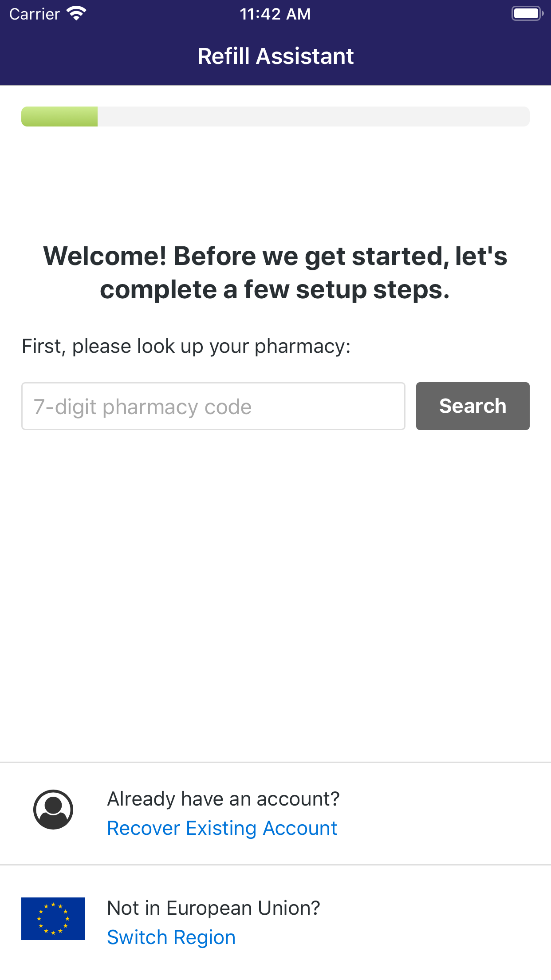Tap the 'Already have an account?' text

point(224,799)
